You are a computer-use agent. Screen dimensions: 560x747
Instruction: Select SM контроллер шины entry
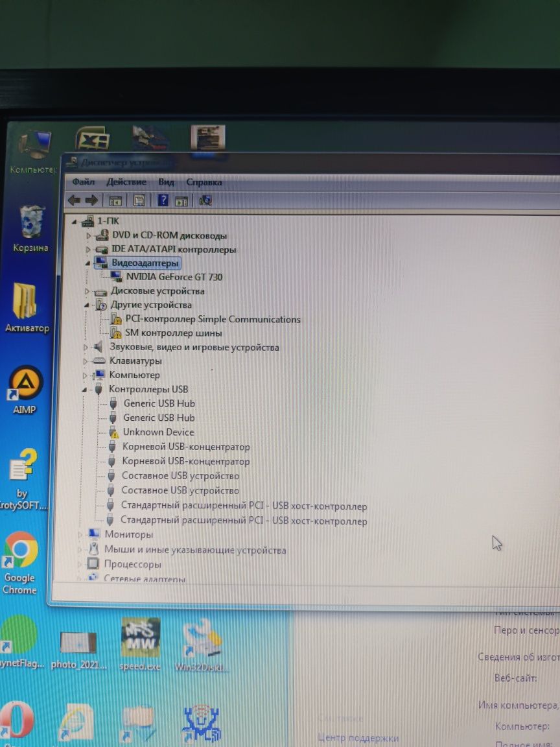[x=173, y=333]
